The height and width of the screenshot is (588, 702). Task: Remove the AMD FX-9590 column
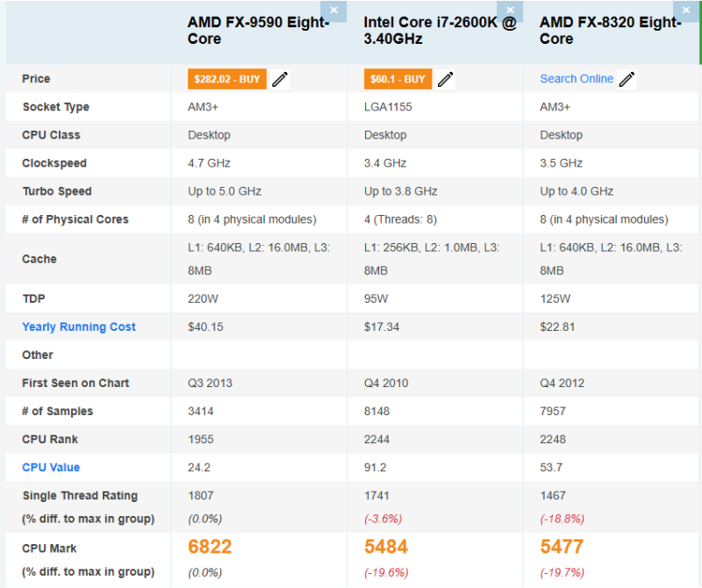[333, 11]
